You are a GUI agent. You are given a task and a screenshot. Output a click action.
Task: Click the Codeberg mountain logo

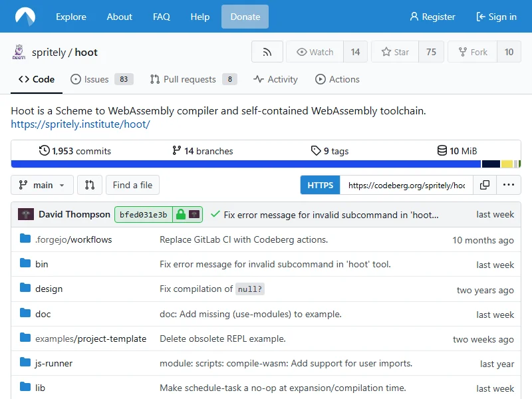pyautogui.click(x=26, y=17)
